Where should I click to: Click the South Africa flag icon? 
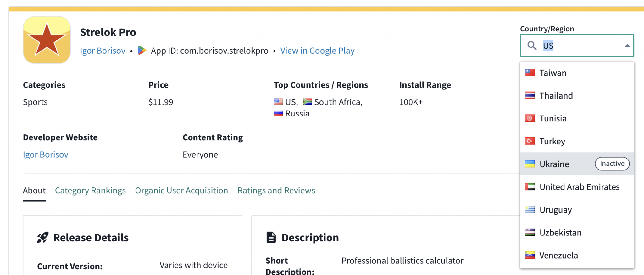coord(307,102)
